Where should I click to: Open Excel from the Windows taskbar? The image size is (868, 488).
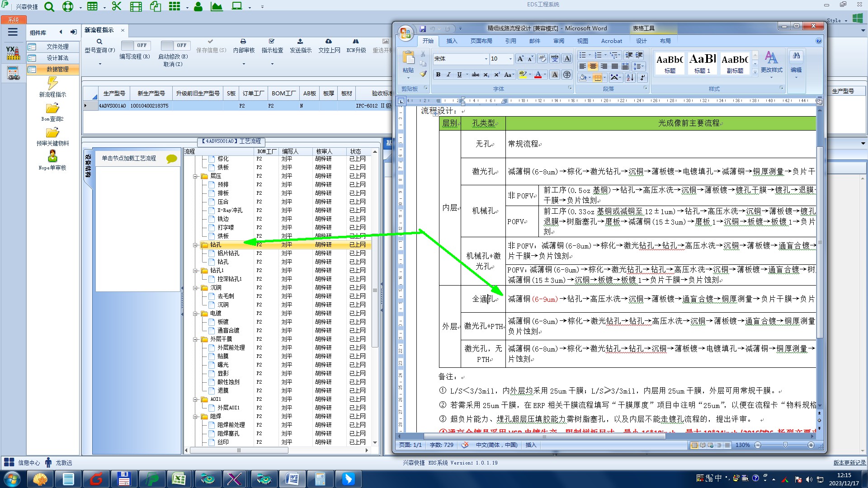pyautogui.click(x=179, y=479)
